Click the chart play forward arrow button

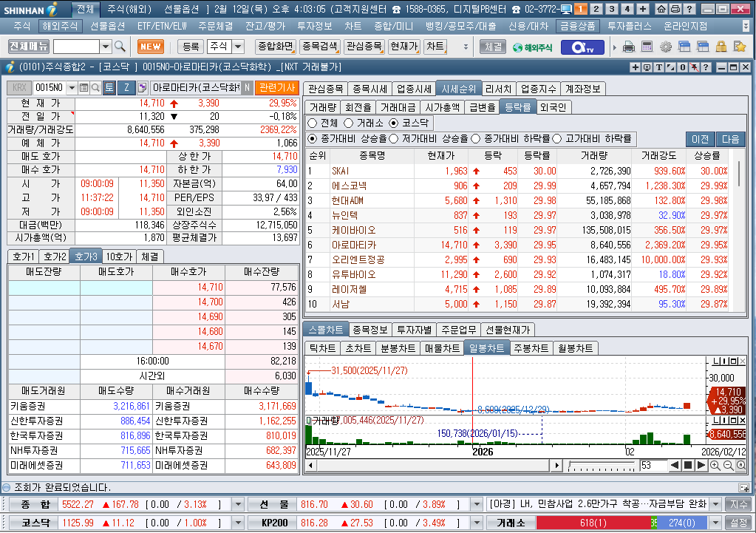click(701, 466)
